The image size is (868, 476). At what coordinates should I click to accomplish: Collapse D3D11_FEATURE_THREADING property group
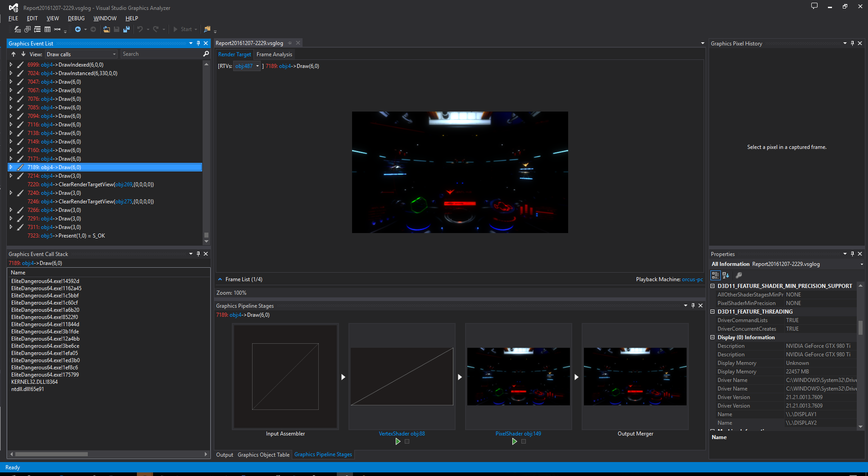click(713, 312)
